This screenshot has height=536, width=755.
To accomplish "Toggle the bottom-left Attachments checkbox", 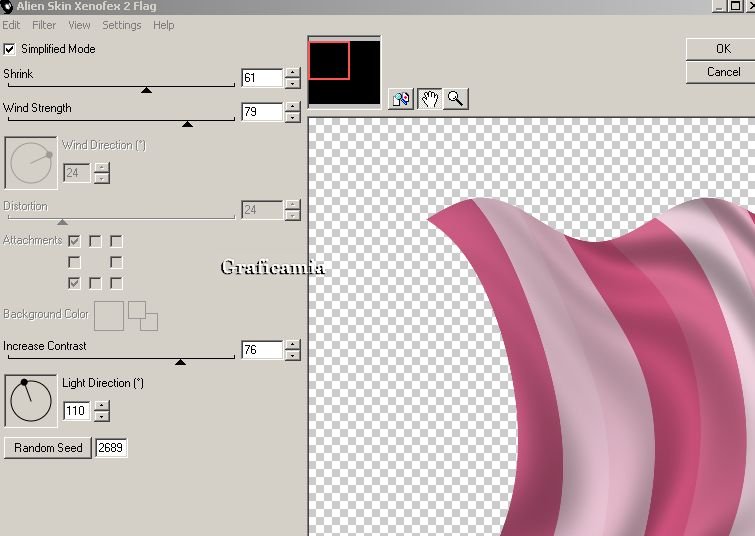I will (x=74, y=283).
